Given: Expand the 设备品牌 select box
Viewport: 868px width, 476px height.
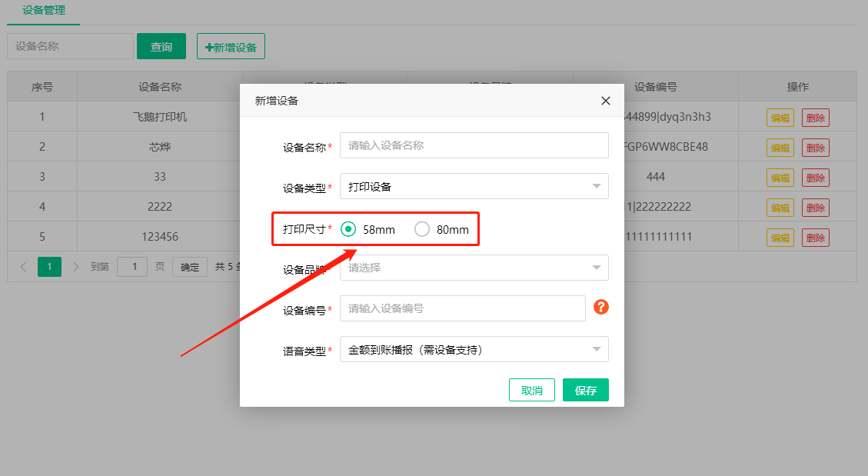Looking at the screenshot, I should pyautogui.click(x=474, y=268).
